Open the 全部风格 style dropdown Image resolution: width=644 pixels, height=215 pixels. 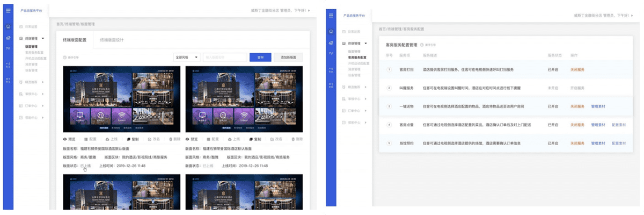[x=187, y=57]
